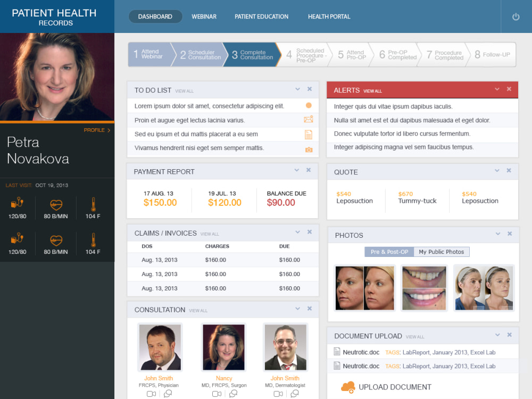Image resolution: width=532 pixels, height=399 pixels.
Task: Open the Patient Education tab
Action: pos(262,16)
